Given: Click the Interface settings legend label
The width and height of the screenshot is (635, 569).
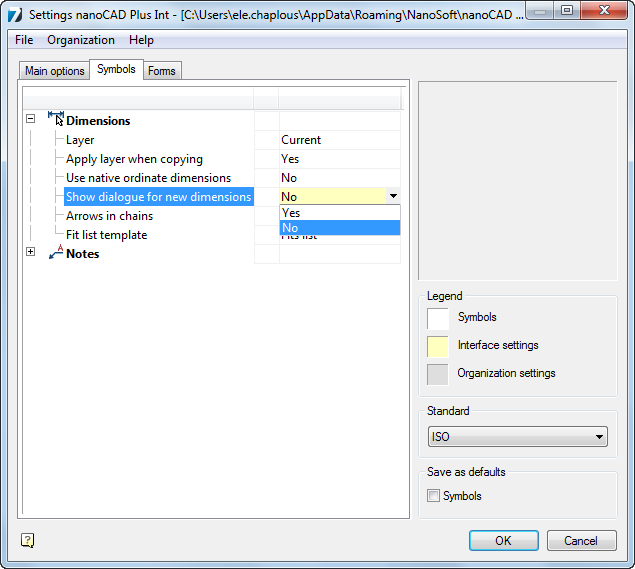Looking at the screenshot, I should 498,345.
